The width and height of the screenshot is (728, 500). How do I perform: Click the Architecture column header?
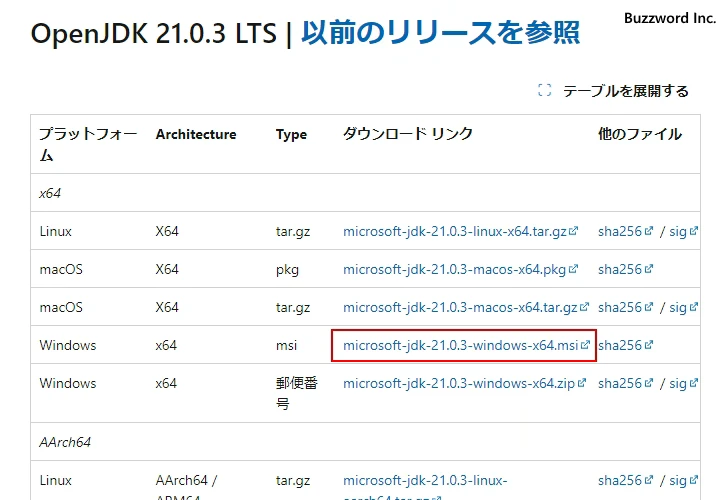[196, 134]
